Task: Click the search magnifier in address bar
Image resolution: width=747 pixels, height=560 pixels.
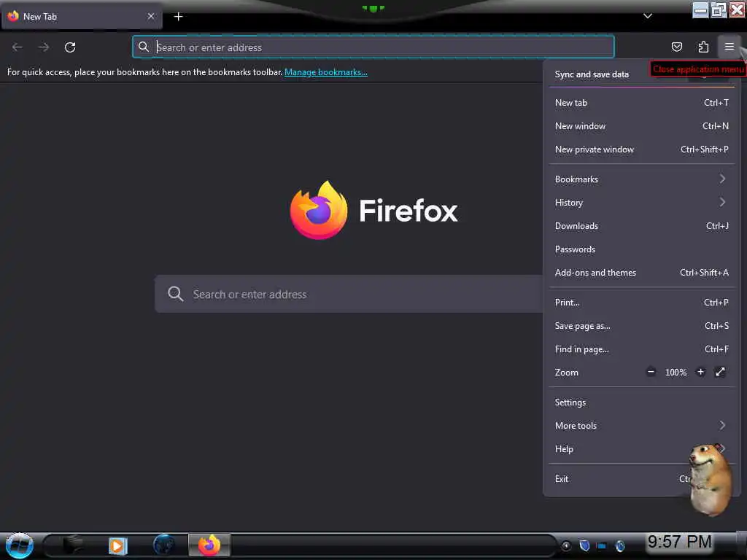Action: click(x=144, y=47)
